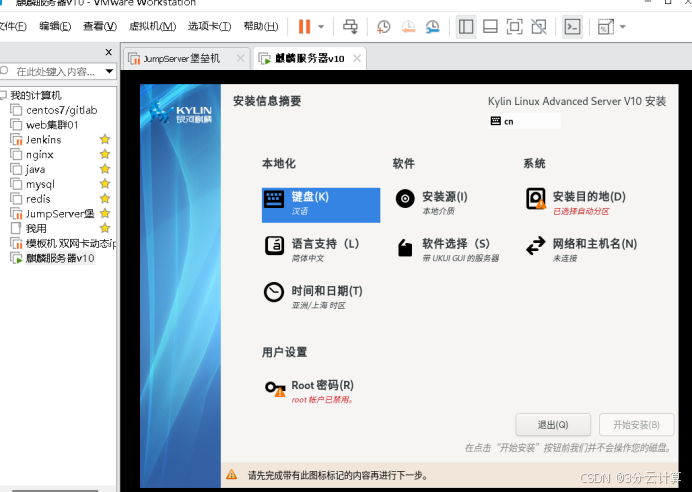The width and height of the screenshot is (692, 492).
Task: Toggle the favorite star next to Jenkins
Action: (x=105, y=140)
